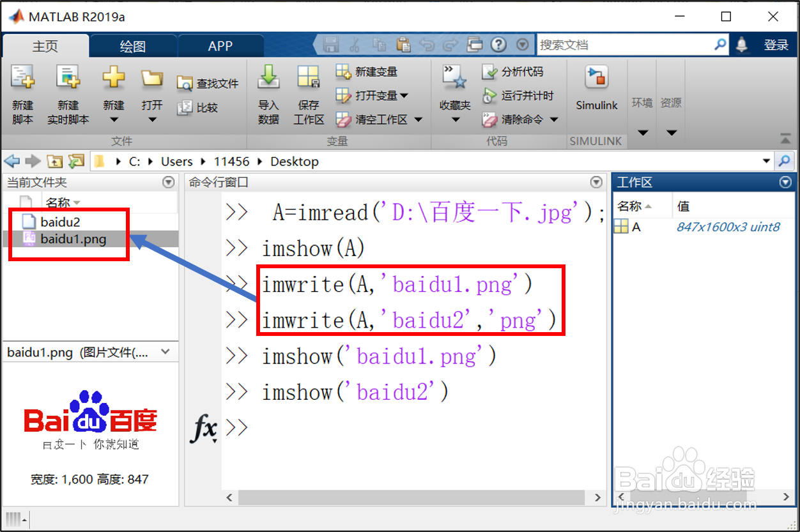800x532 pixels.
Task: Click the Desktop folder in the path
Action: pyautogui.click(x=295, y=162)
